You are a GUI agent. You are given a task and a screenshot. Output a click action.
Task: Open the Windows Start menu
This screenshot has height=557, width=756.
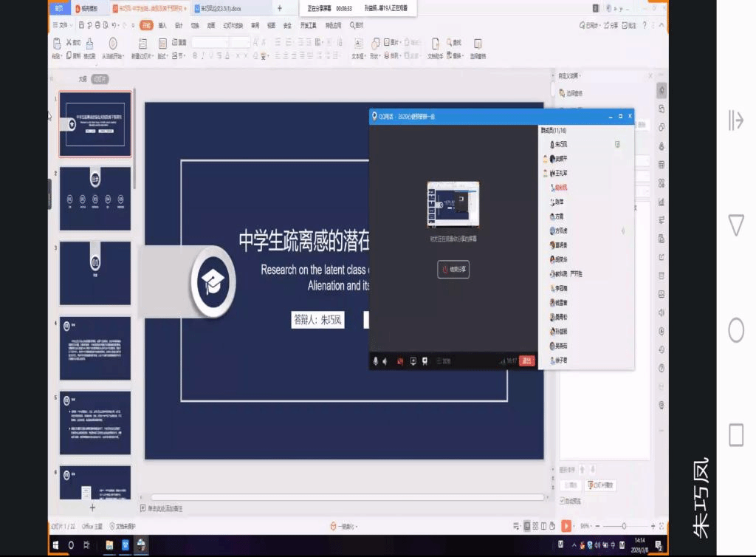(x=55, y=545)
